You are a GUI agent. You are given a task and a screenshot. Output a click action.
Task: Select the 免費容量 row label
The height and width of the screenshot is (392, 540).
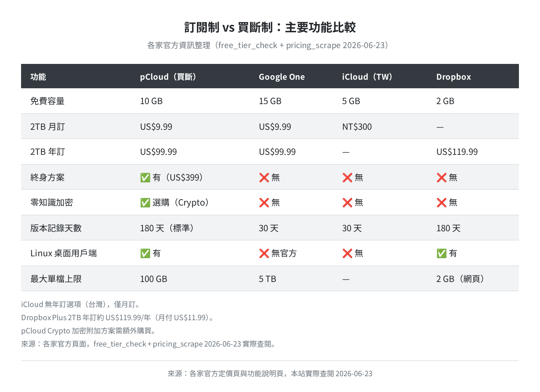[47, 101]
